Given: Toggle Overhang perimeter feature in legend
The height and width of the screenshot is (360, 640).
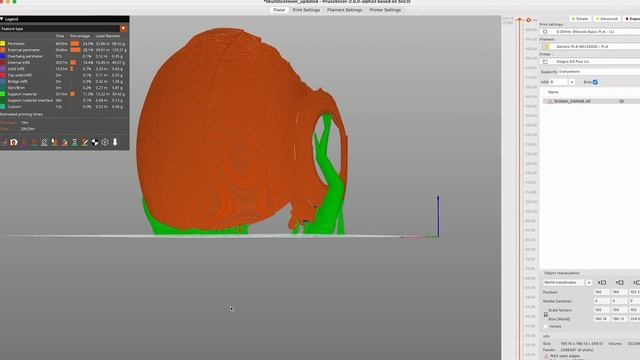Looking at the screenshot, I should click(x=63, y=56).
